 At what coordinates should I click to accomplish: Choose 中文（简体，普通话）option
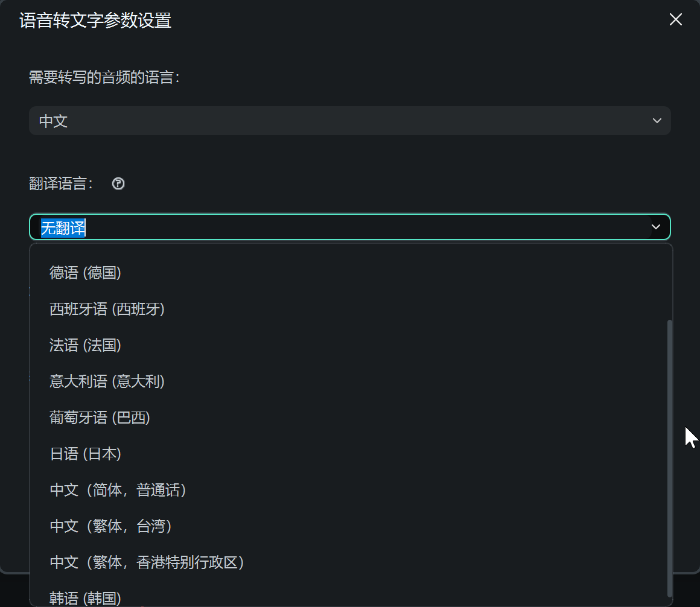pos(117,490)
